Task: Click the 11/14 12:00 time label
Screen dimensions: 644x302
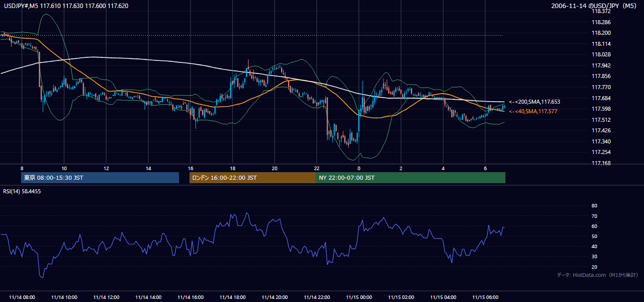Action: 106,297
